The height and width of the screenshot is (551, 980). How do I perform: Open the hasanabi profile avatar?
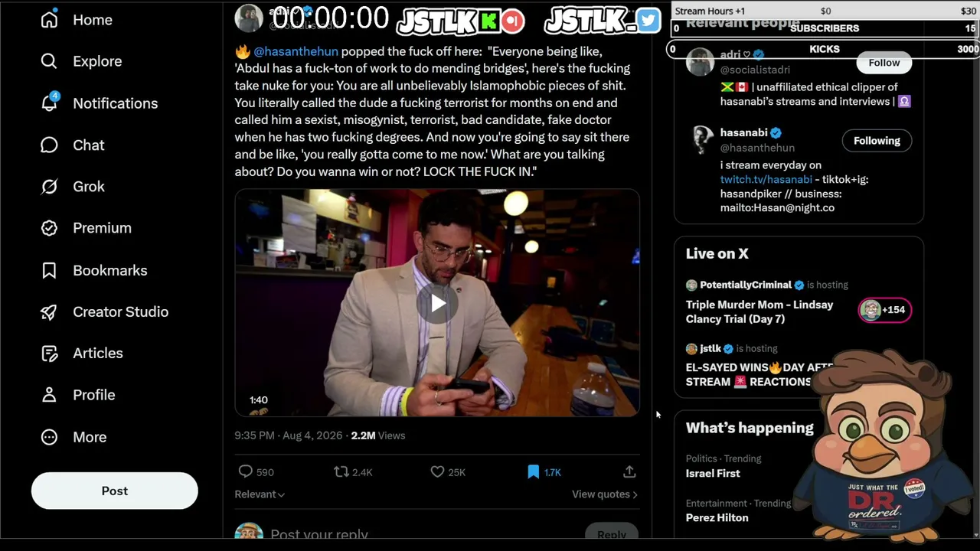[x=700, y=140]
